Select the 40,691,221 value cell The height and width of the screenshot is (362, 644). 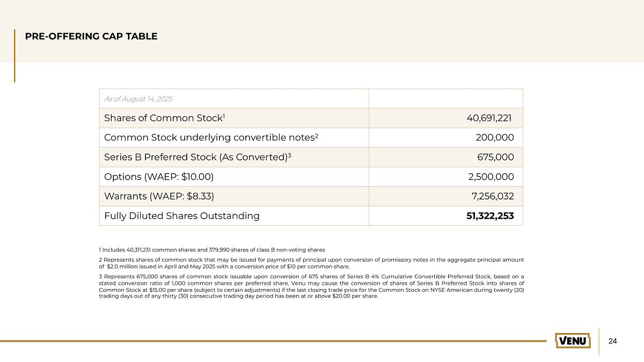coord(446,118)
